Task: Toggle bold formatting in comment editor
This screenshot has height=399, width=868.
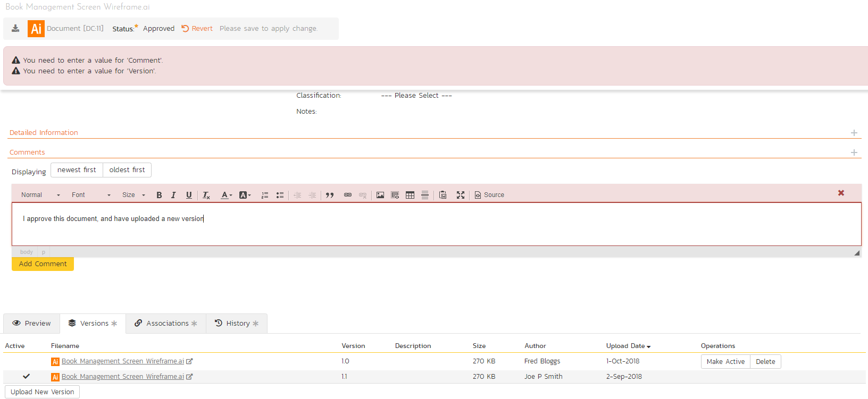Action: (159, 195)
